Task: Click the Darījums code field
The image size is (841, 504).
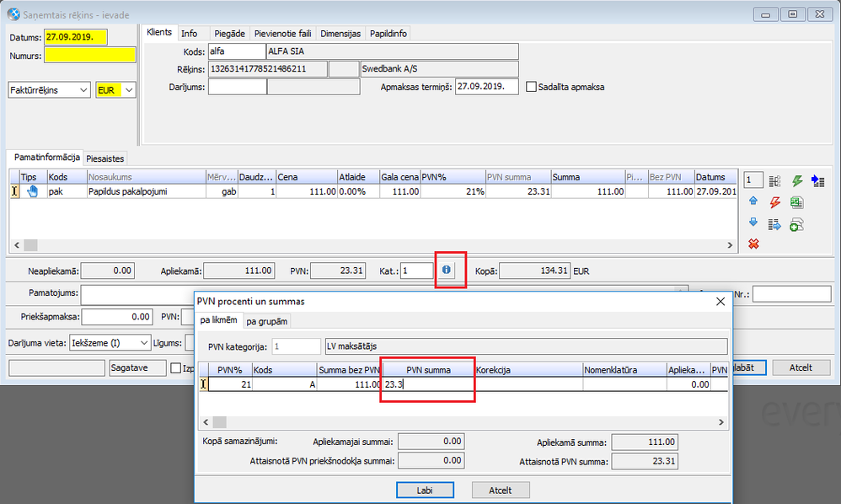Action: click(x=237, y=87)
